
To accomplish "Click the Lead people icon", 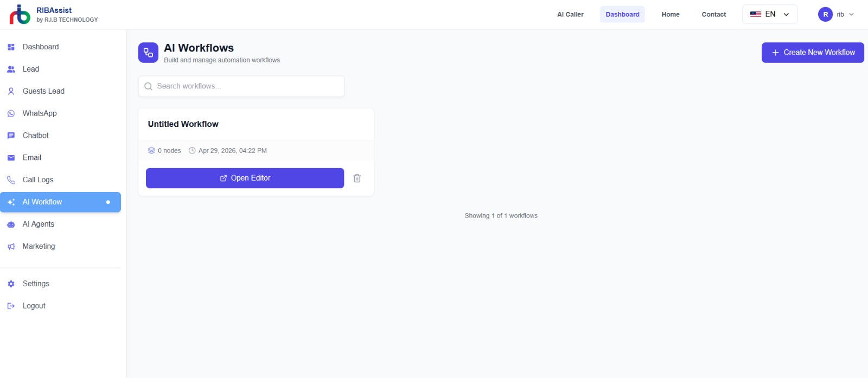I will coord(11,69).
